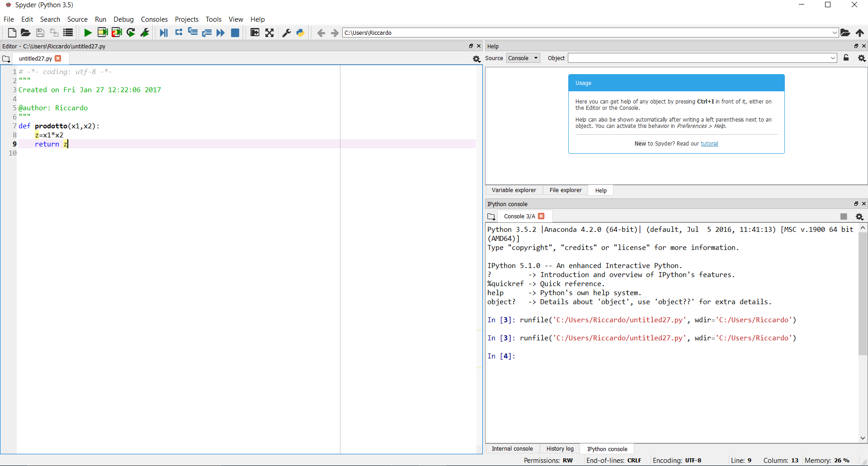Run the file with the green play button
The image size is (868, 466).
[88, 33]
